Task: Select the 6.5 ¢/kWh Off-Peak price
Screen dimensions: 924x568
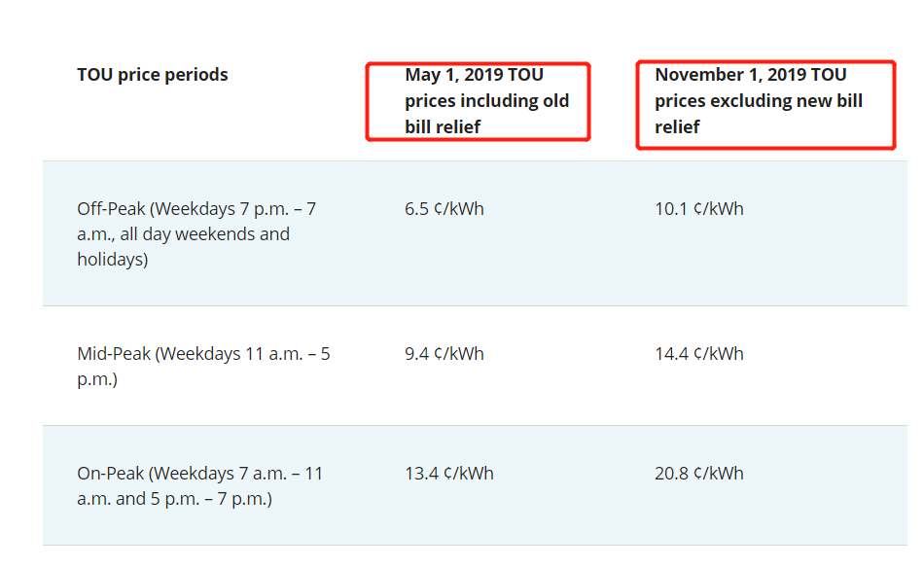Action: click(x=444, y=209)
